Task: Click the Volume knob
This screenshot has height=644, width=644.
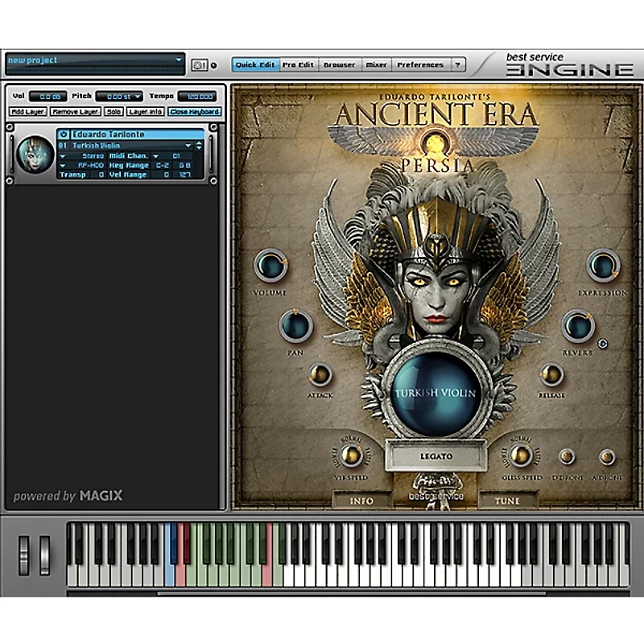Action: click(x=270, y=266)
